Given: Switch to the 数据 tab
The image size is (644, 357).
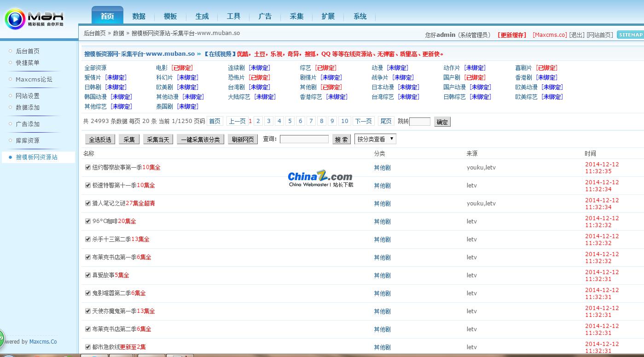Looking at the screenshot, I should tap(139, 16).
